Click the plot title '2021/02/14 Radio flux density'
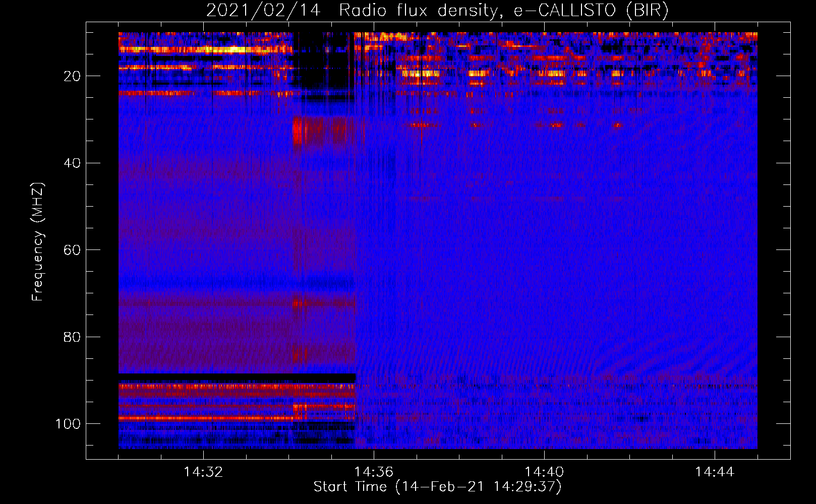 tap(438, 11)
